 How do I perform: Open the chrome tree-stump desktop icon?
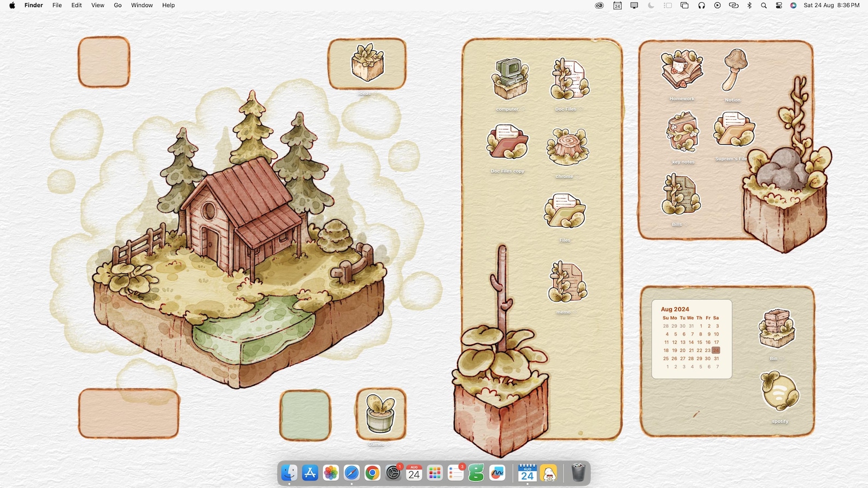(567, 146)
